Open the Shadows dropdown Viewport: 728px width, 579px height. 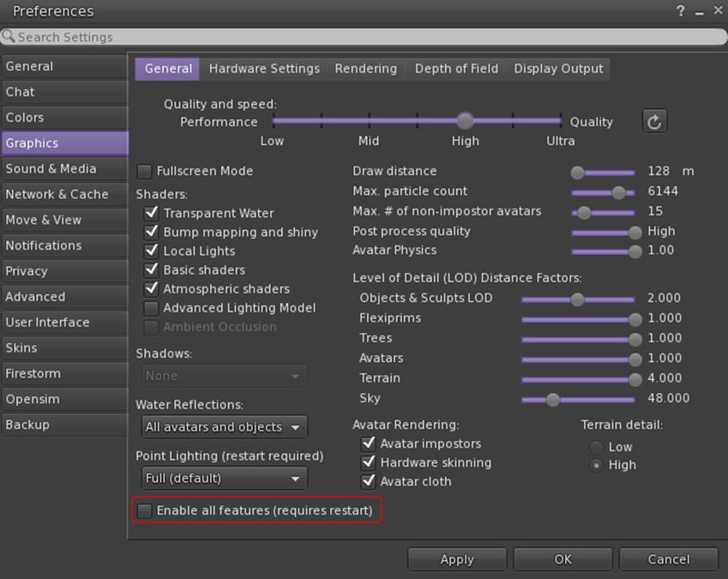click(x=225, y=376)
